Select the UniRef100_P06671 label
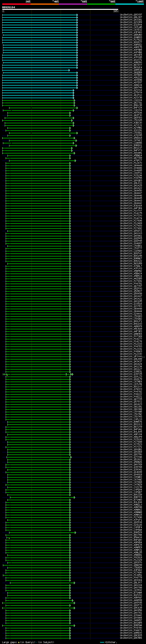 point(131,630)
